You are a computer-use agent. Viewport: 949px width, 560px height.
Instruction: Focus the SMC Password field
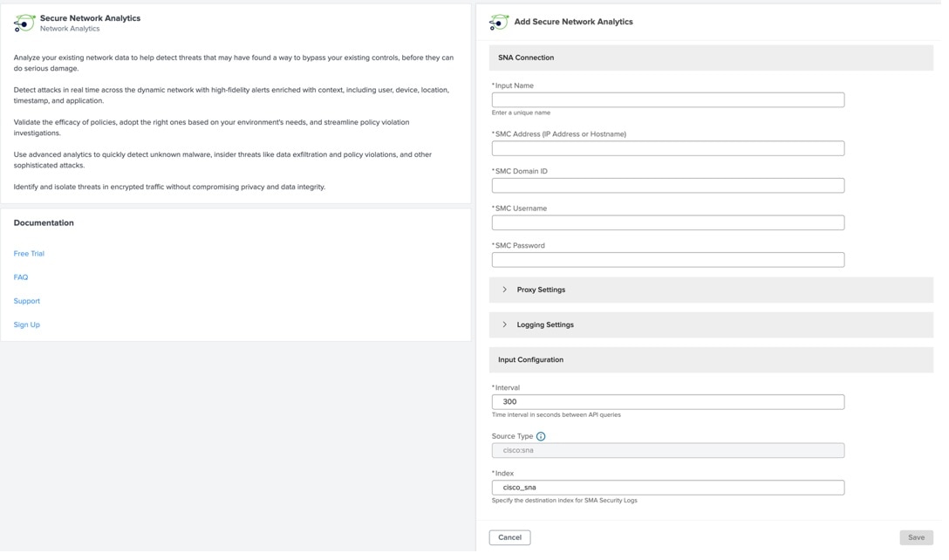click(x=667, y=260)
